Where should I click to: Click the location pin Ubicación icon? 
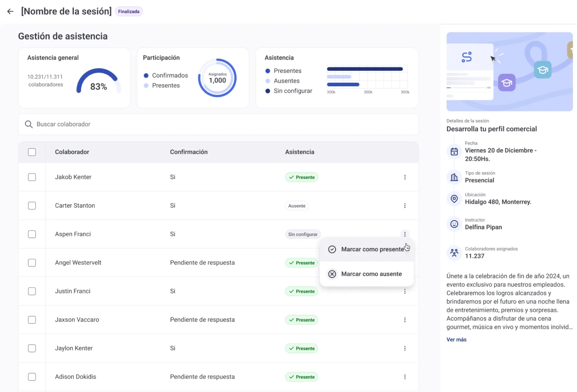point(454,199)
